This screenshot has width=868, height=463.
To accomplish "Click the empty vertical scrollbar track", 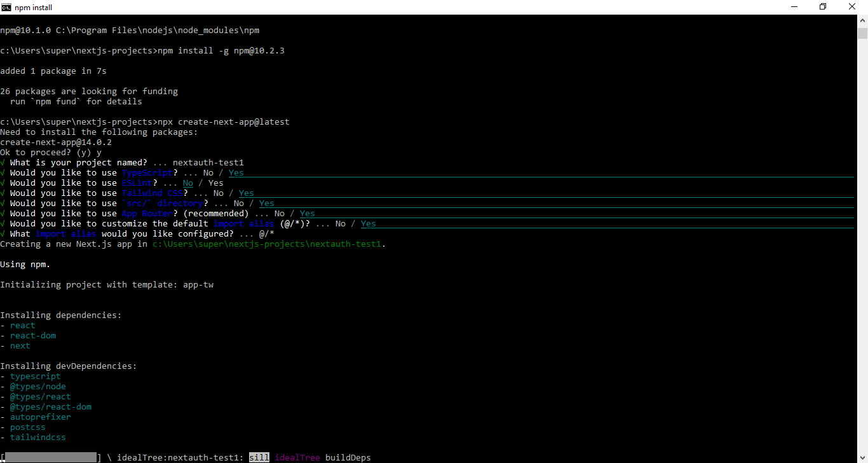I will 862,245.
